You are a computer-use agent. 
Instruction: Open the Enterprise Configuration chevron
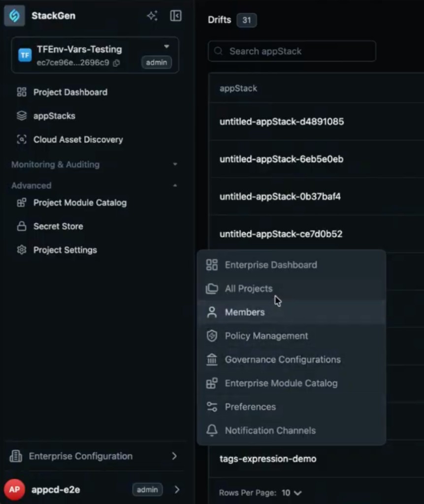174,456
